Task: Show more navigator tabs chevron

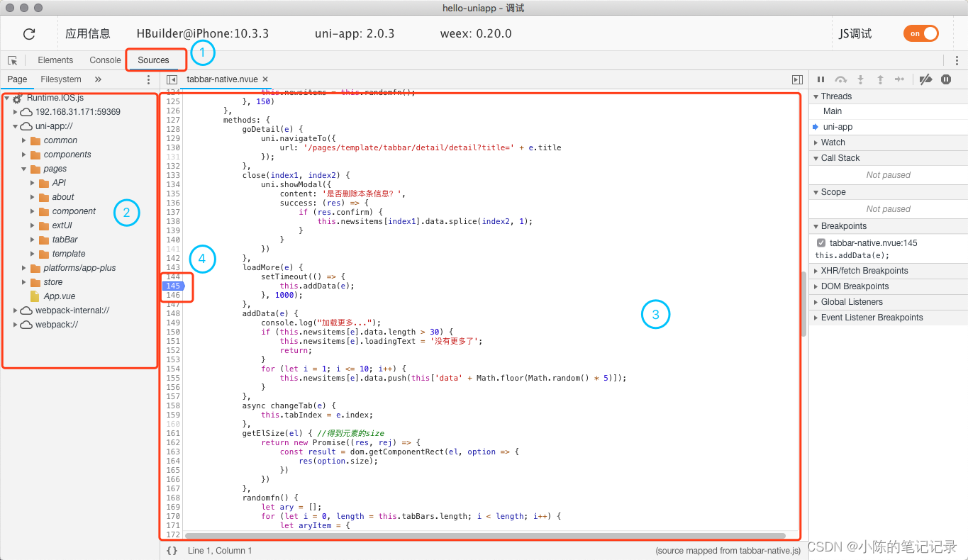Action: [x=98, y=79]
